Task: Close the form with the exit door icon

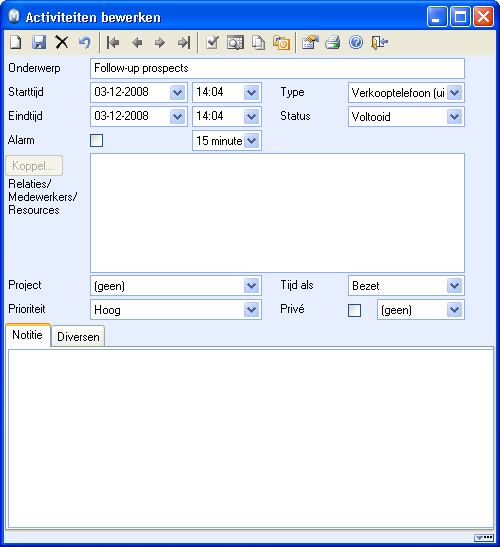Action: click(x=379, y=43)
